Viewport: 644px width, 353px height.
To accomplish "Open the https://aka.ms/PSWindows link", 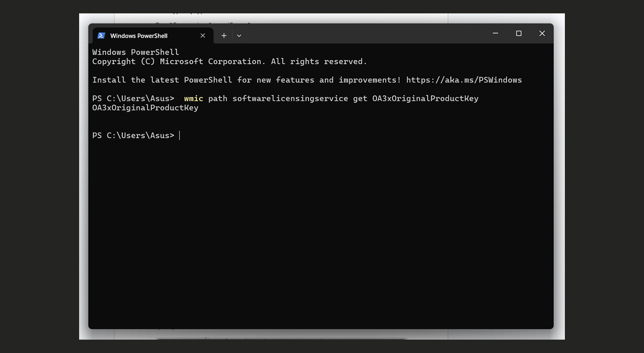I will [x=464, y=80].
